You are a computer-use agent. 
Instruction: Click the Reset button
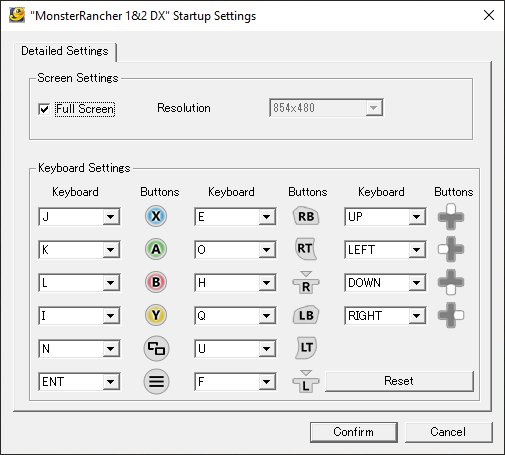[x=399, y=381]
